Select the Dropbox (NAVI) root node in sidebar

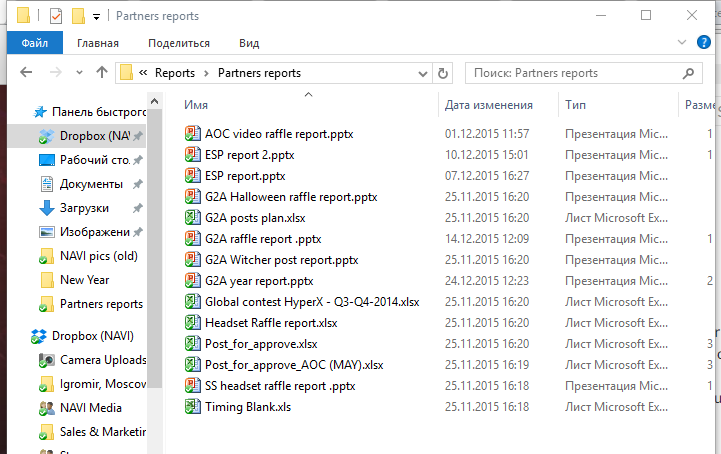(x=92, y=336)
